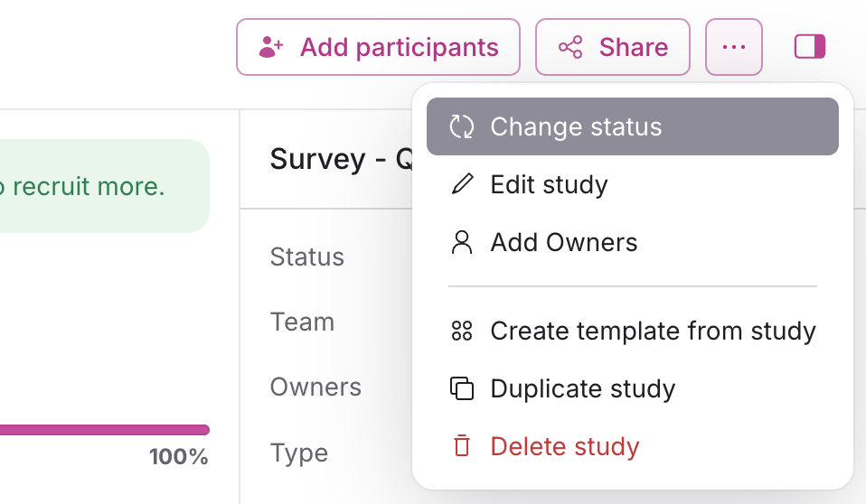This screenshot has height=504, width=866.
Task: Choose Create template from study
Action: tap(653, 331)
